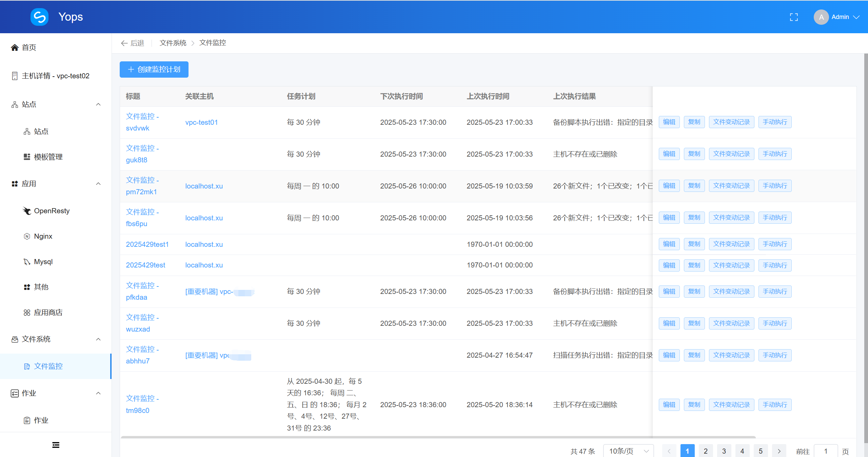Collapse the 站点 sidebar group
Viewport: 868px width, 457px height.
(98, 104)
